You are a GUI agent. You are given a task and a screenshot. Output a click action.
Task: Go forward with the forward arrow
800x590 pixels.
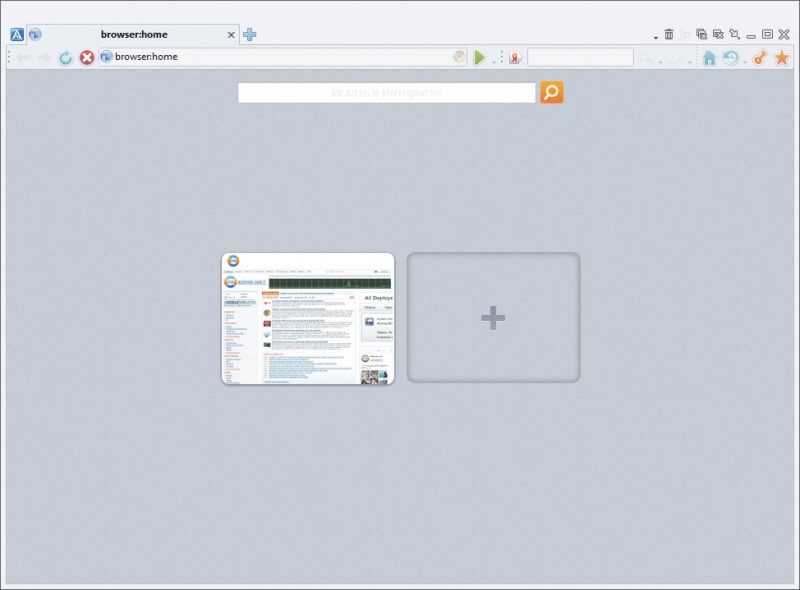coord(44,58)
